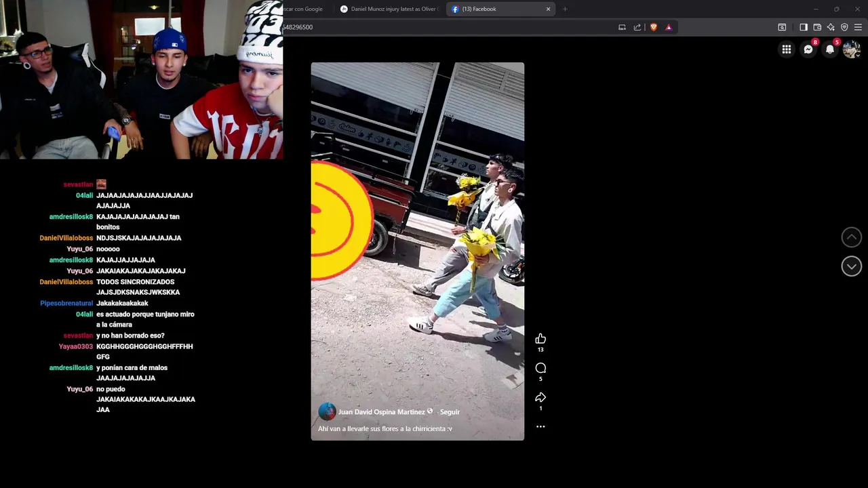Click username Yayaa0303 in chat
This screenshot has width=868, height=488.
tap(76, 346)
